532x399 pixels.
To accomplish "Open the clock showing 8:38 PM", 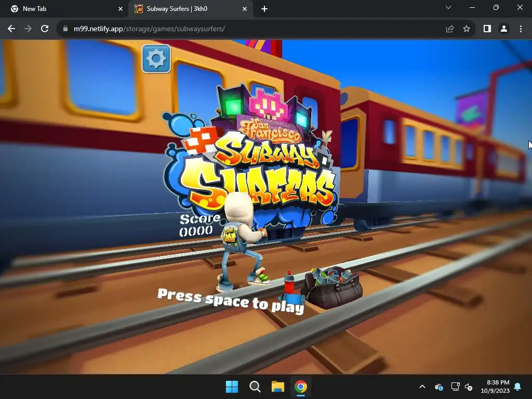I will click(x=495, y=387).
